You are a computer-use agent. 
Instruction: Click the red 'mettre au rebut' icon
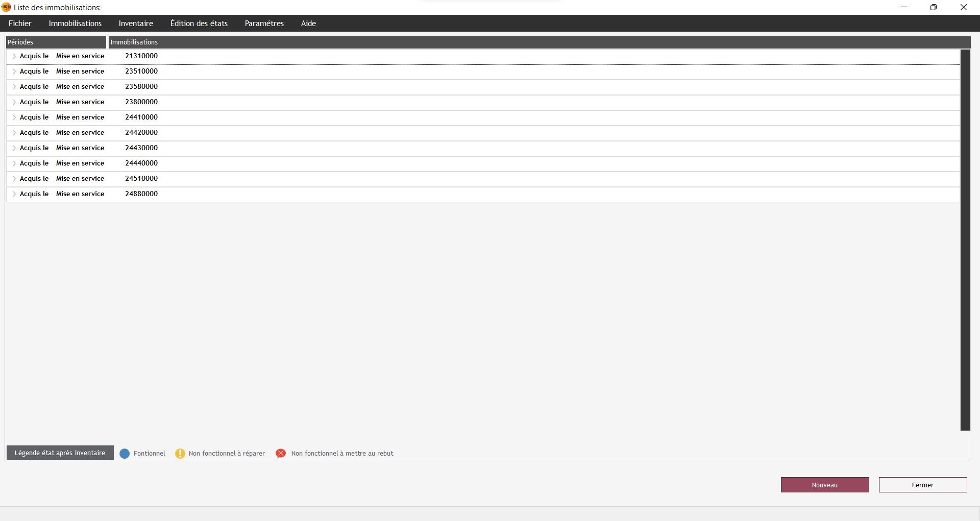281,454
